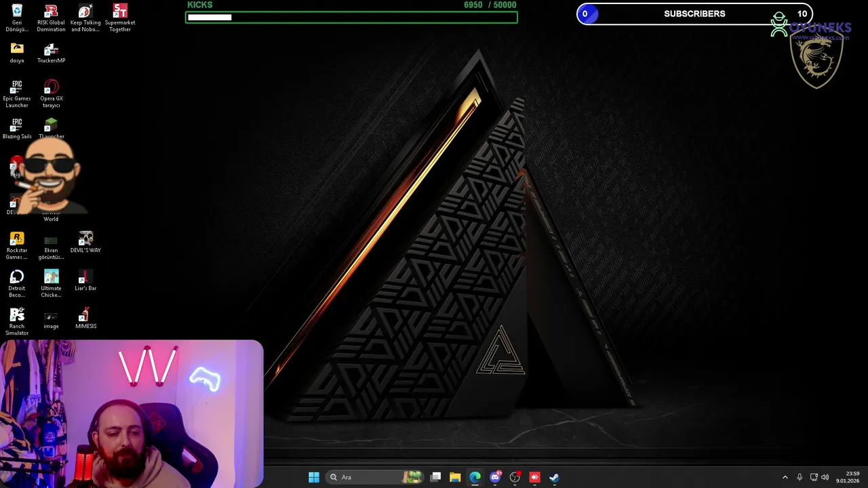This screenshot has height=488, width=868.
Task: Open the image file on desktop
Action: (51, 319)
